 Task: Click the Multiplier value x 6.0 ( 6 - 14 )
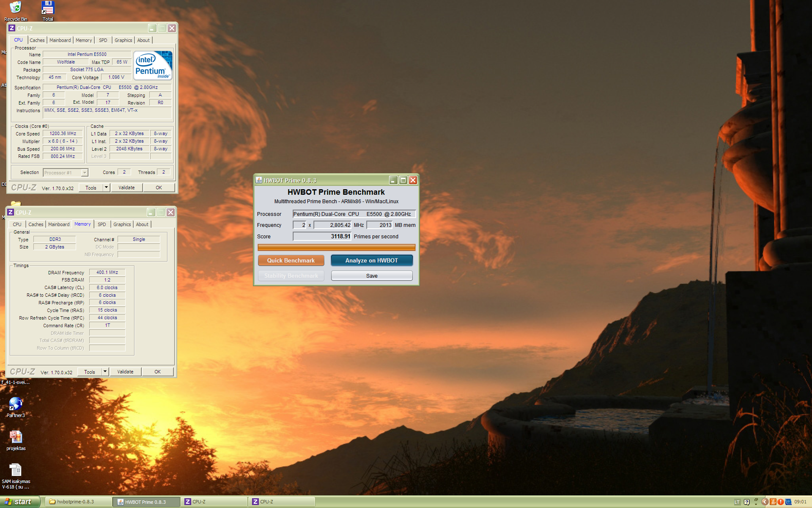[63, 141]
